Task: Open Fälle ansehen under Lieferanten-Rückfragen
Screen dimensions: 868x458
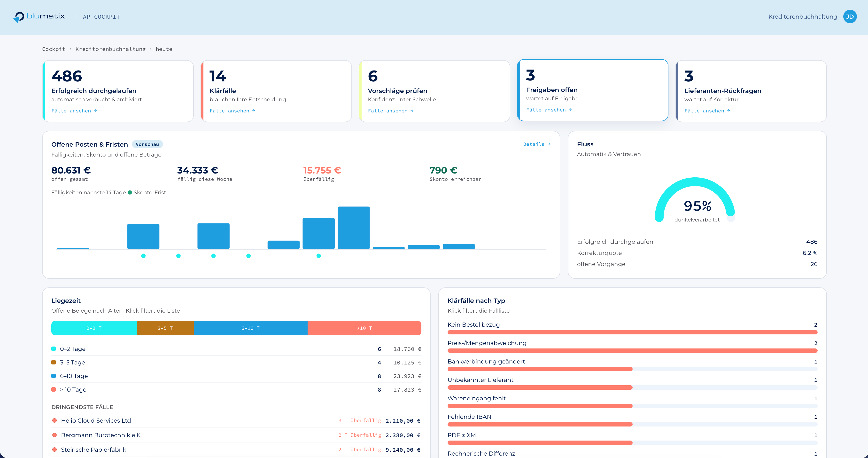Action: pos(707,111)
